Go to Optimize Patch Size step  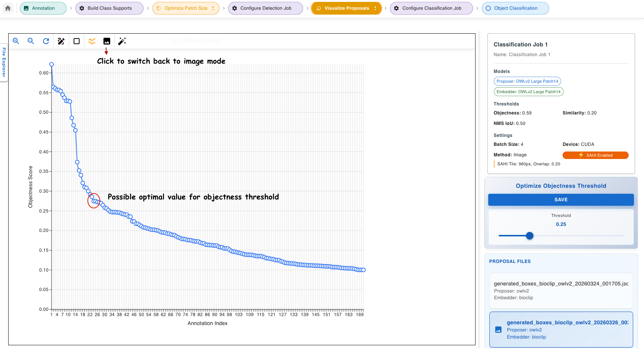[186, 8]
